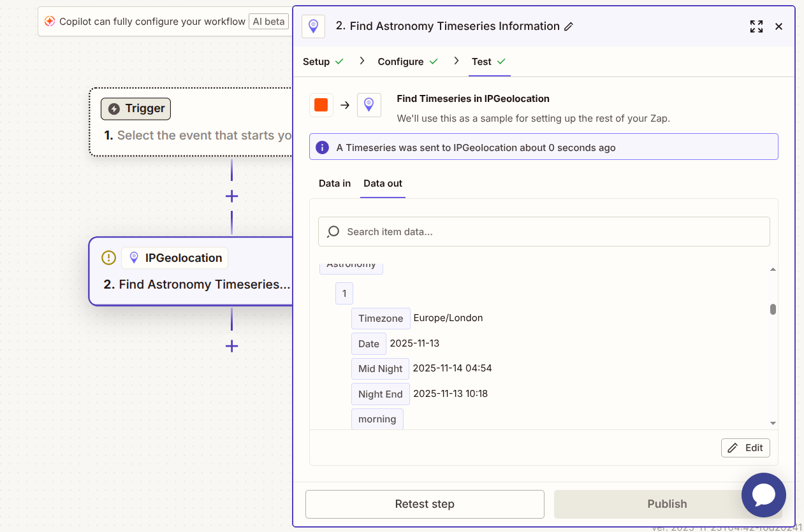Click the pencil icon to rename step

pyautogui.click(x=569, y=27)
